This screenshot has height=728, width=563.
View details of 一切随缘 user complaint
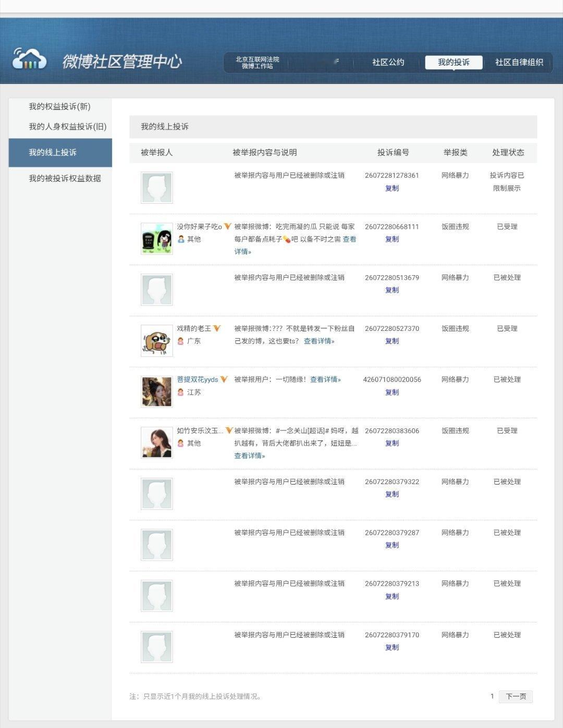tap(325, 379)
